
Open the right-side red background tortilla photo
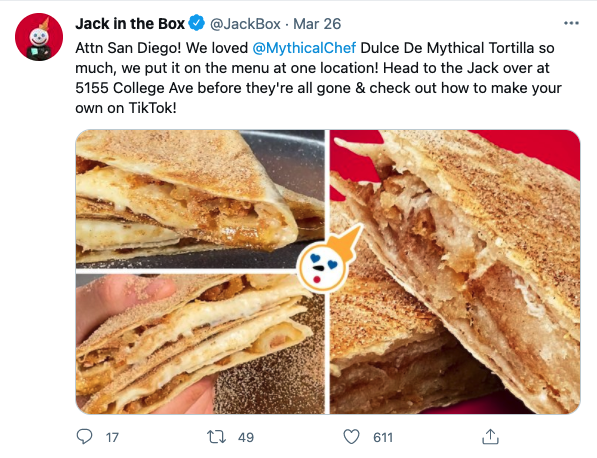coord(455,272)
